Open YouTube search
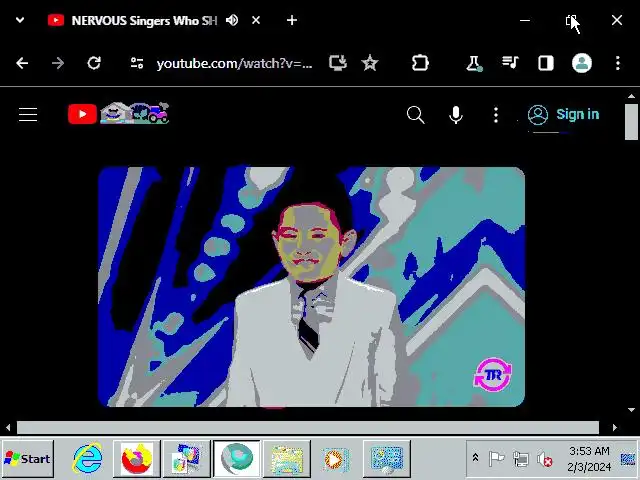The width and height of the screenshot is (640, 480). (416, 115)
